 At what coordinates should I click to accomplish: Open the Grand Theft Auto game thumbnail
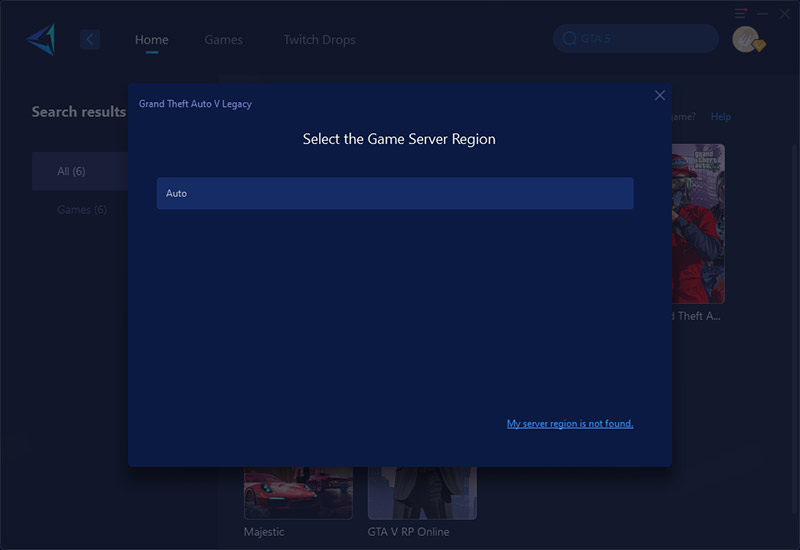coord(698,224)
